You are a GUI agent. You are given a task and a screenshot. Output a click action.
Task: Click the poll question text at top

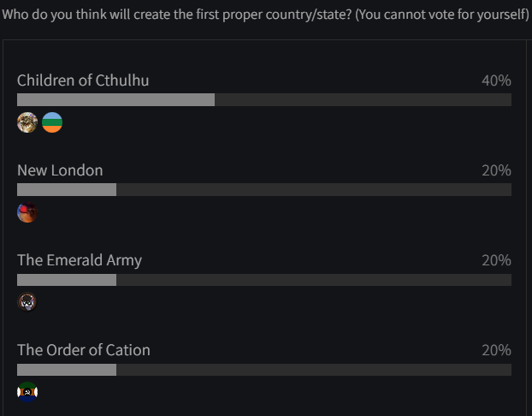(266, 15)
